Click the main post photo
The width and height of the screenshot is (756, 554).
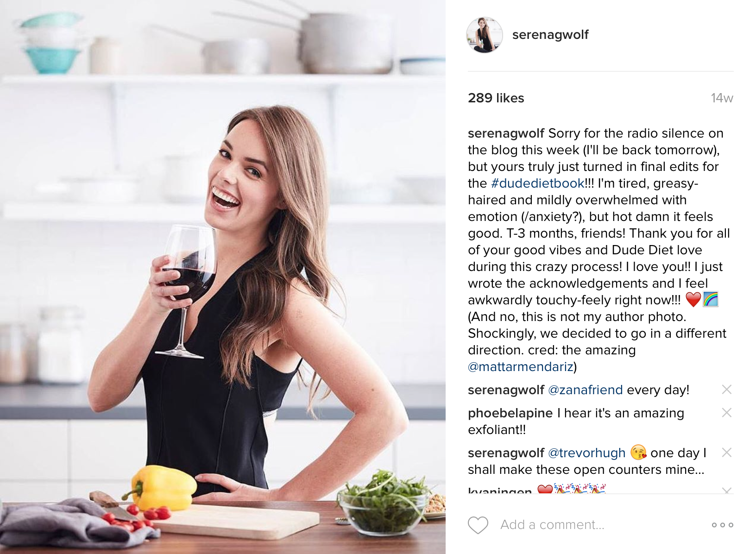tap(223, 277)
